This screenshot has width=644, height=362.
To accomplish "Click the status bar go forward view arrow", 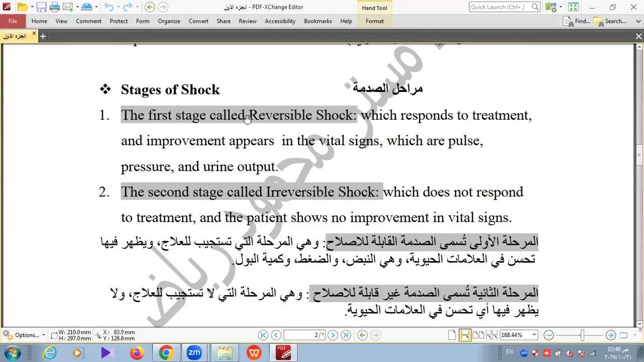I will pyautogui.click(x=375, y=335).
